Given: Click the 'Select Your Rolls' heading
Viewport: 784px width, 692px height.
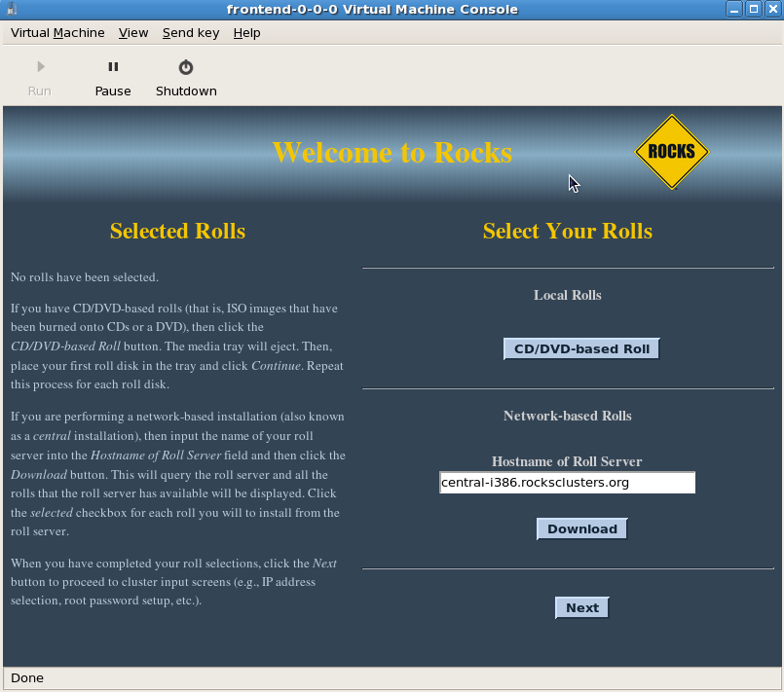Looking at the screenshot, I should coord(568,231).
